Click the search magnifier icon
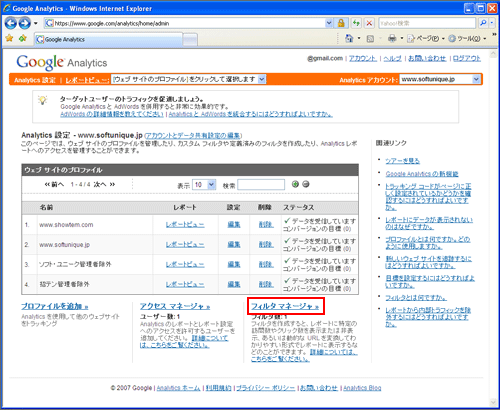Image resolution: width=500 pixels, height=410 pixels. pyautogui.click(x=483, y=23)
